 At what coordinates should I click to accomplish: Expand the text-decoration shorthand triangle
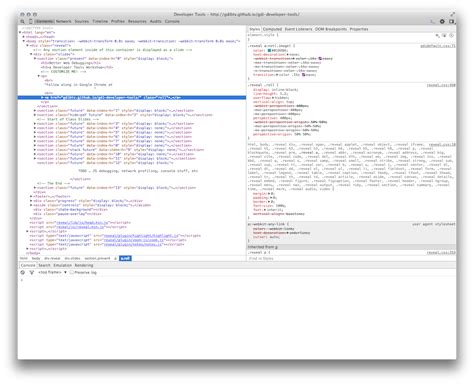(287, 54)
